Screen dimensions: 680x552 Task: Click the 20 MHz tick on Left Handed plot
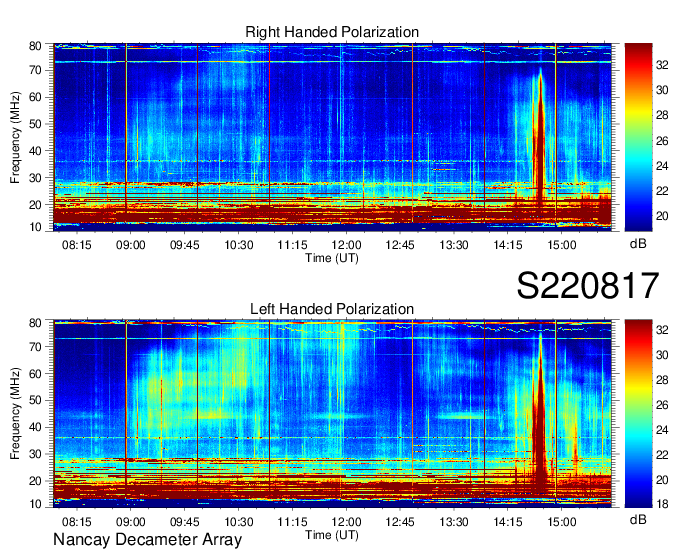point(35,481)
